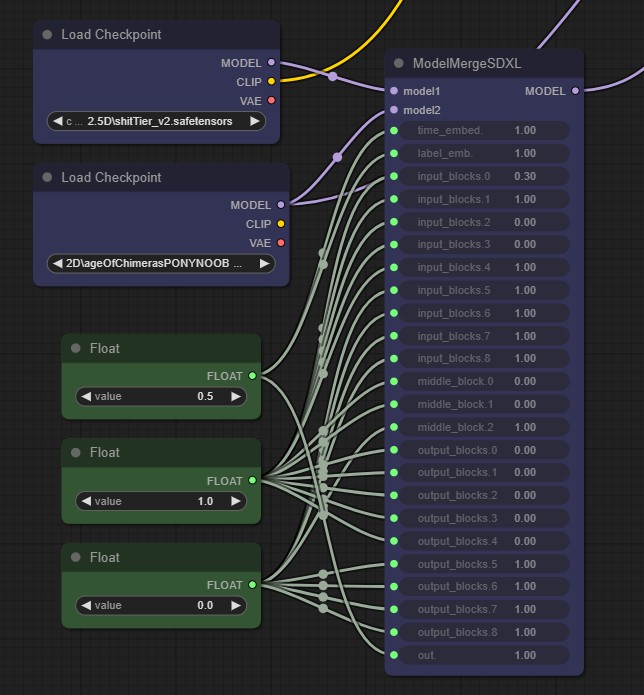Open the ageOfChimerasPONYNOOB checkpoint dropdown

click(x=161, y=264)
